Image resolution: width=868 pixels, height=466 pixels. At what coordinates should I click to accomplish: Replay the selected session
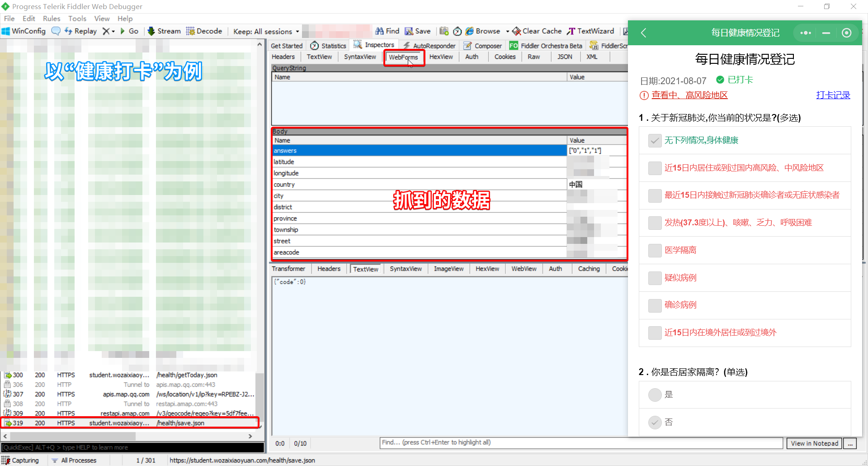(x=80, y=31)
